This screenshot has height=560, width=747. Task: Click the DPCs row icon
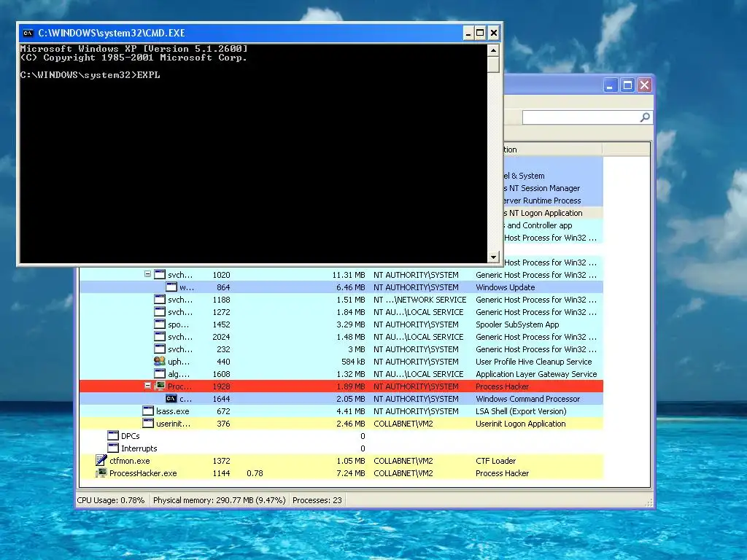pyautogui.click(x=113, y=436)
